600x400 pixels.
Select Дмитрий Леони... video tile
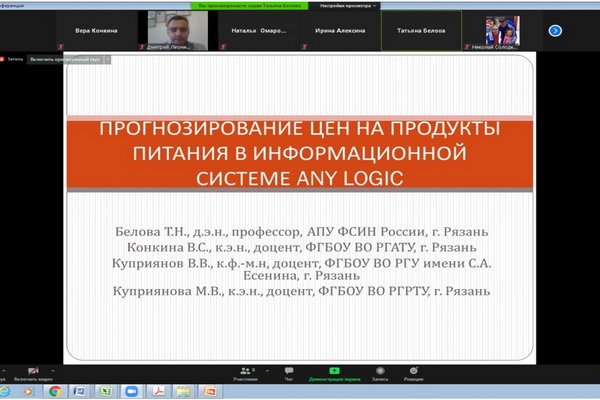[x=178, y=31]
